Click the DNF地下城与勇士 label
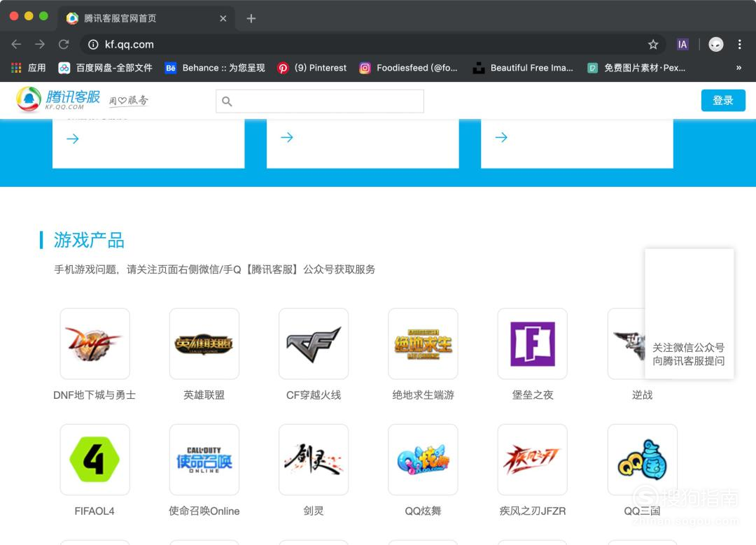This screenshot has height=545, width=756. point(94,395)
